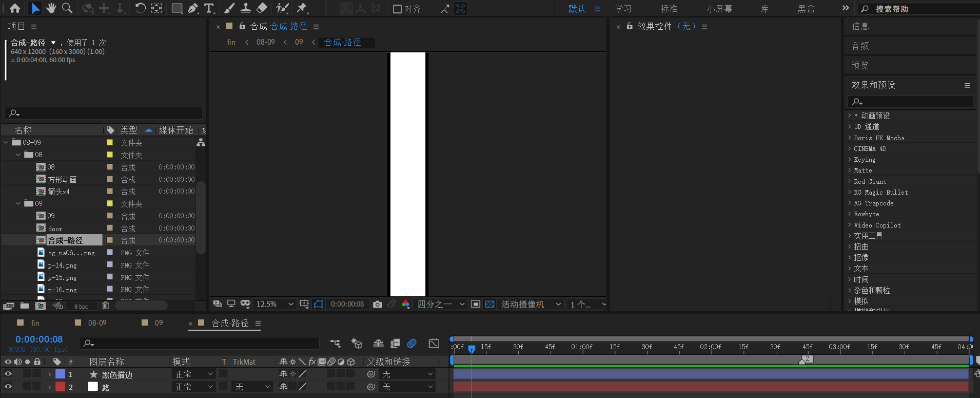The image size is (980, 398).
Task: Open the 预览 panel
Action: tap(860, 65)
